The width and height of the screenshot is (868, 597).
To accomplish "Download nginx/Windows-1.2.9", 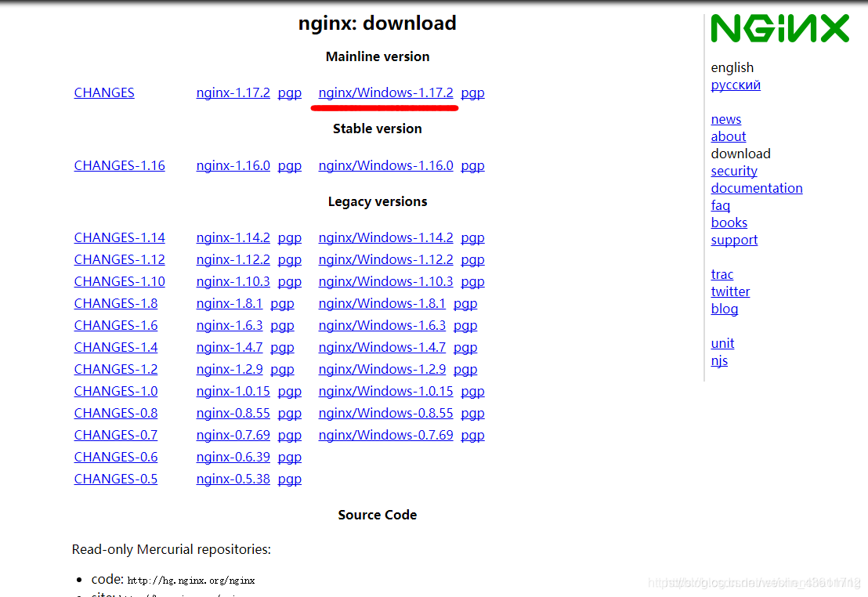I will pos(382,369).
